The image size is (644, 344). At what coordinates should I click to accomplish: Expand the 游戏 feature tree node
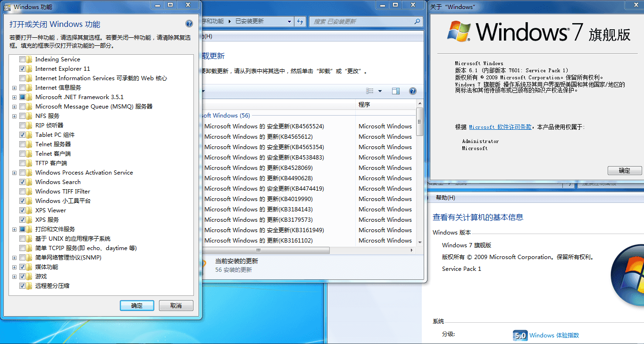tap(14, 276)
